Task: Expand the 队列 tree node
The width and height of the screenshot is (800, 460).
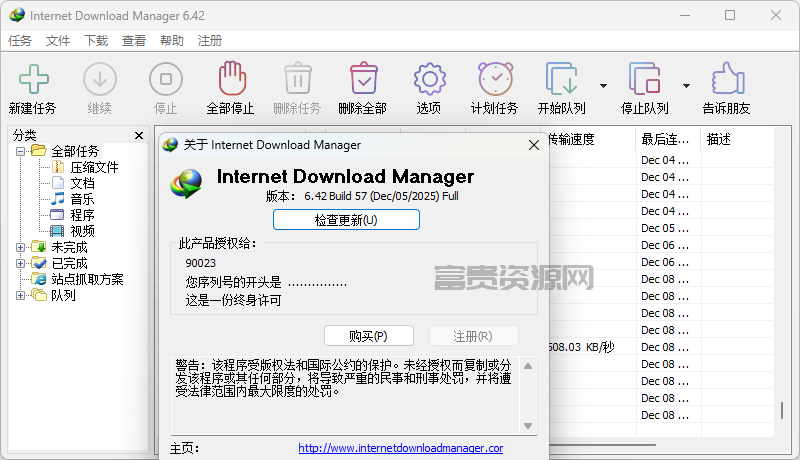Action: [20, 295]
